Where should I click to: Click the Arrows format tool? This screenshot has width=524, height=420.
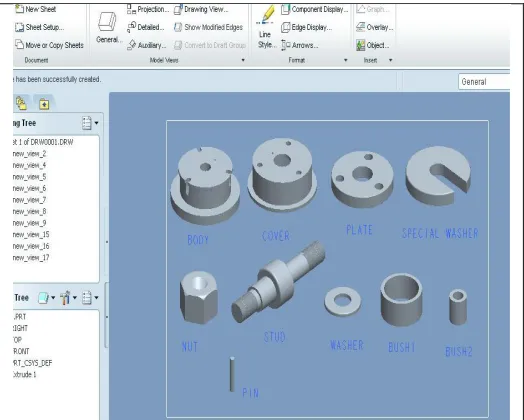tap(299, 45)
